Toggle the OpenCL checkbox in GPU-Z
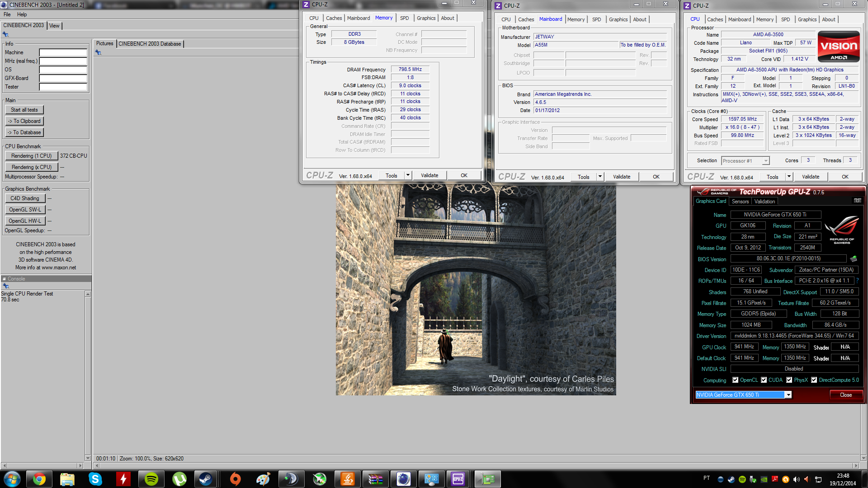 pyautogui.click(x=735, y=380)
